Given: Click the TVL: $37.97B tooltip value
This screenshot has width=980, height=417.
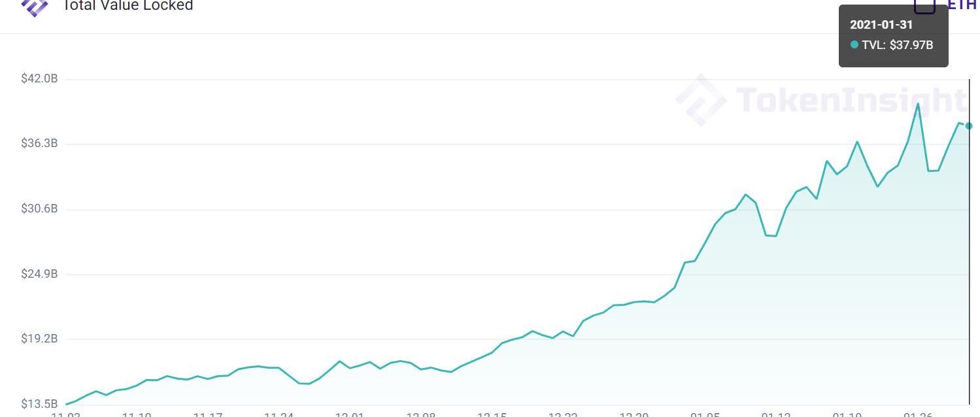Looking at the screenshot, I should [897, 45].
